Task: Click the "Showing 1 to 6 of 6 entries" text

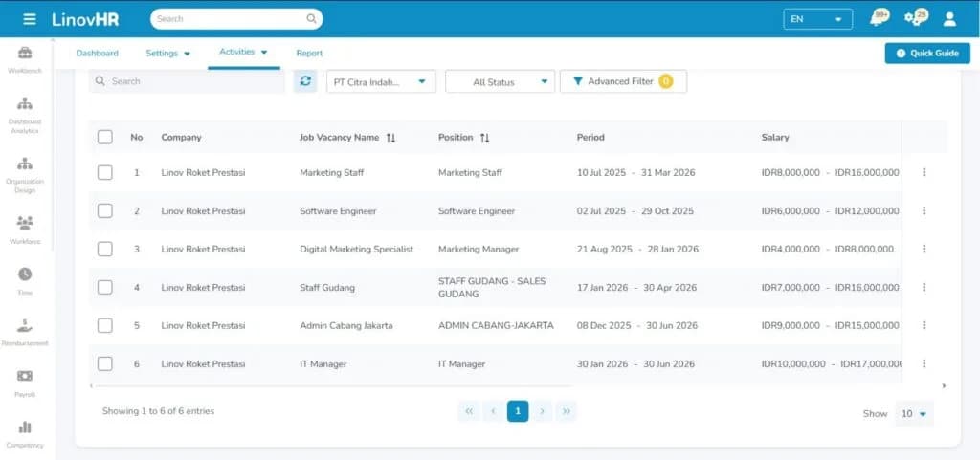Action: (158, 411)
